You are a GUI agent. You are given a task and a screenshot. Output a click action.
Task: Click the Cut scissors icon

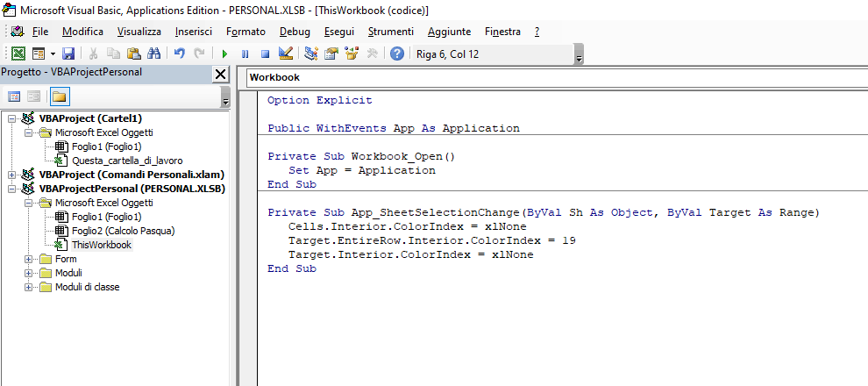click(93, 54)
